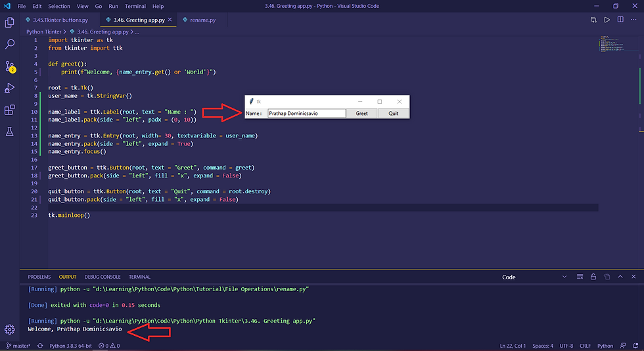The height and width of the screenshot is (351, 644).
Task: Click the 3.46. Greeting app.py breadcrumb
Action: (x=103, y=32)
